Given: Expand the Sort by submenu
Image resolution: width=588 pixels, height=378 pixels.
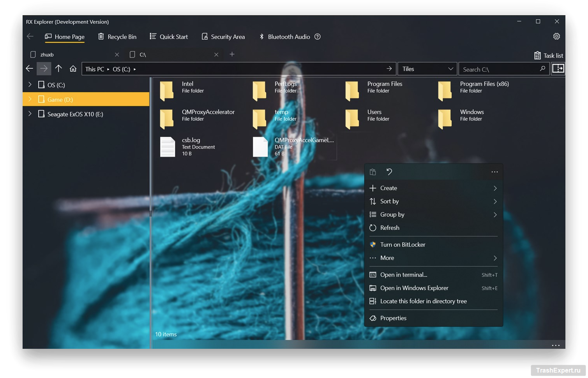Looking at the screenshot, I should point(433,201).
